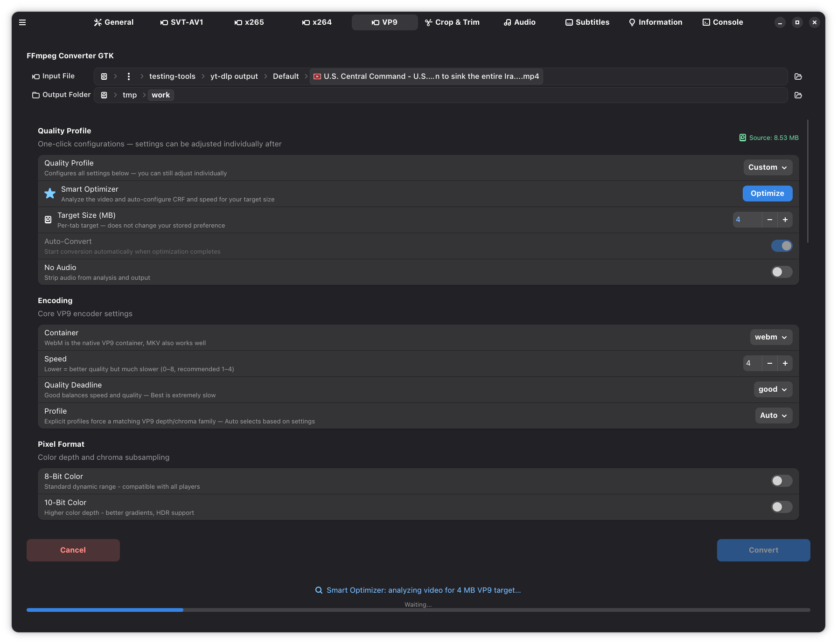Select the work output folder breadcrumb
The height and width of the screenshot is (644, 837).
(161, 95)
